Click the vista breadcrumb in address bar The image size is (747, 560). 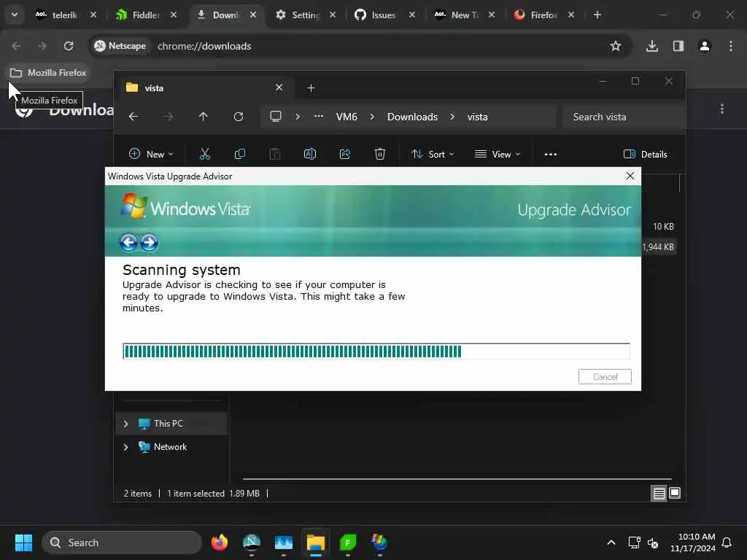point(477,117)
